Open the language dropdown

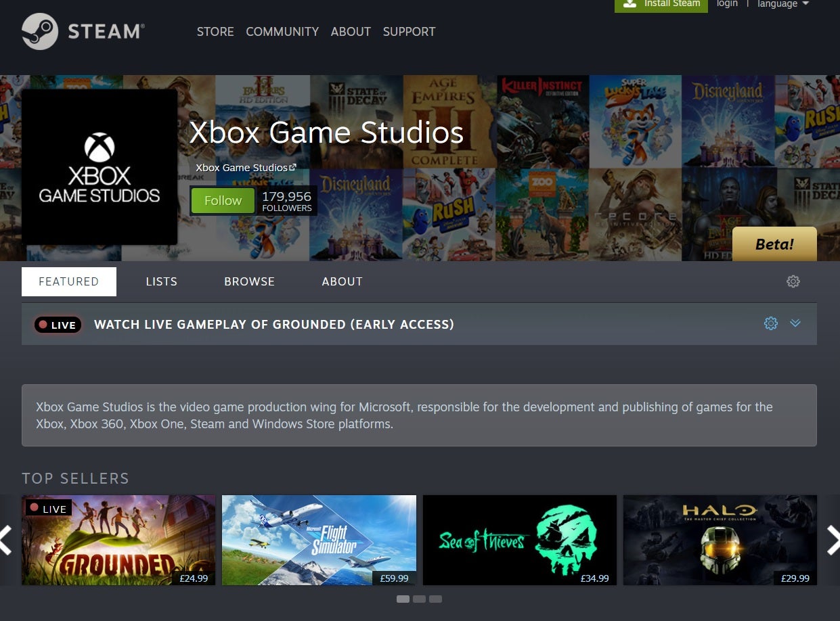(783, 4)
